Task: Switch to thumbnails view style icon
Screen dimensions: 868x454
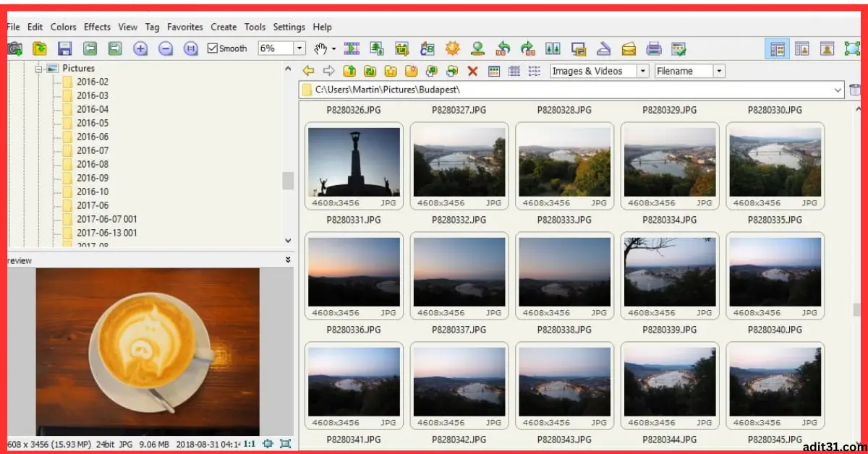Action: 495,71
